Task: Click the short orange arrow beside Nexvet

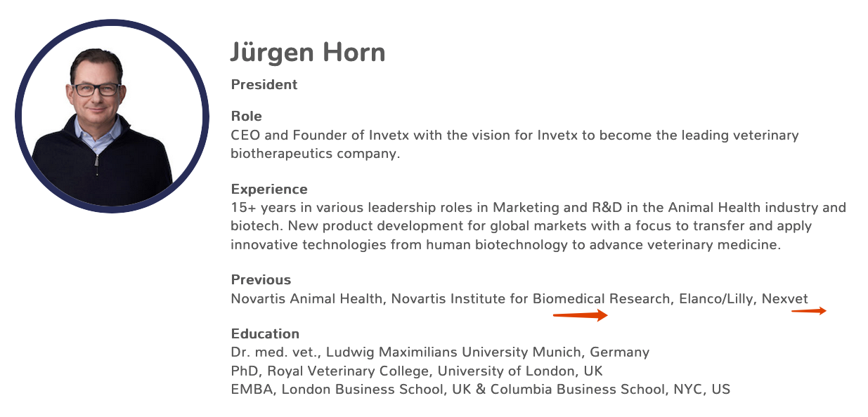Action: [x=808, y=311]
